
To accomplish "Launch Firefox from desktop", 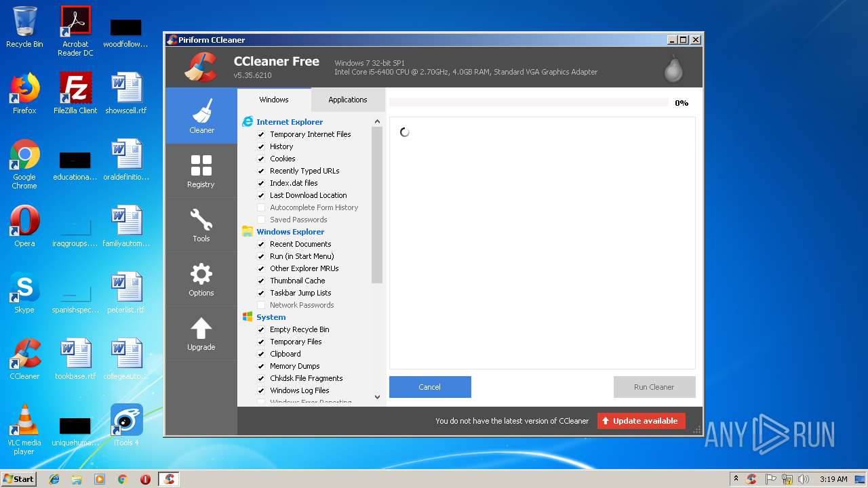I will (x=24, y=94).
